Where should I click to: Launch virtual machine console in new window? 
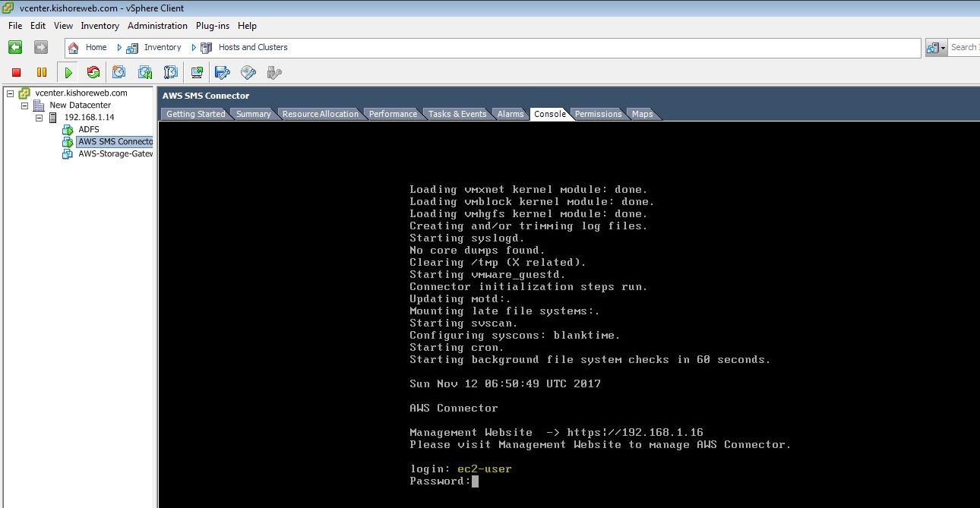(x=197, y=73)
